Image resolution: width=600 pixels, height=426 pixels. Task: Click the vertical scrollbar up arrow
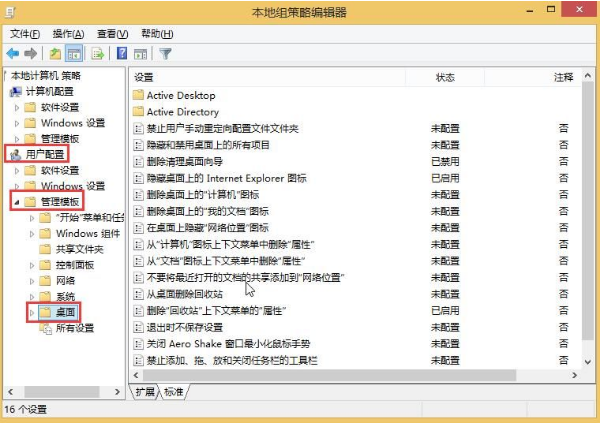[x=588, y=76]
